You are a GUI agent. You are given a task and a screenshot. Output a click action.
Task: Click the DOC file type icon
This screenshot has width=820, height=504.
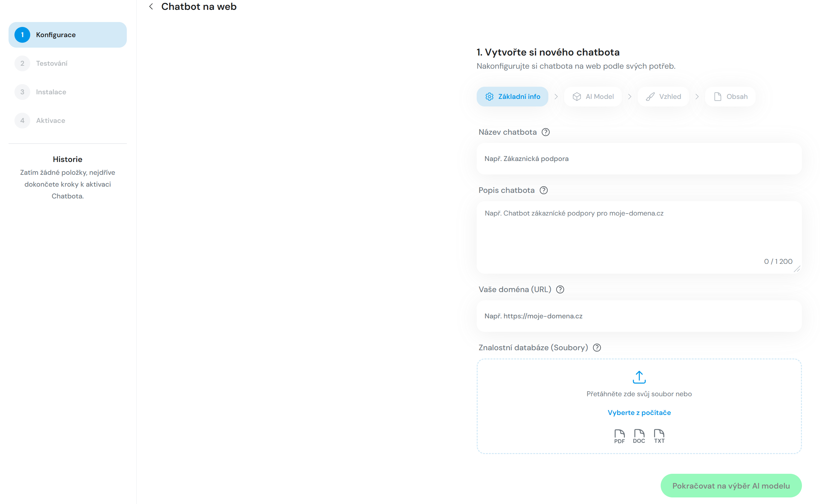(639, 436)
